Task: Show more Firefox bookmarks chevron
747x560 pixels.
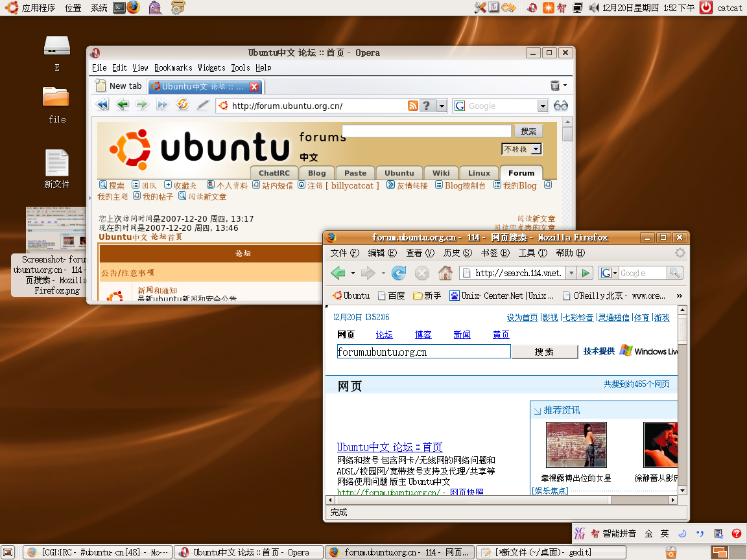Action: click(x=680, y=296)
